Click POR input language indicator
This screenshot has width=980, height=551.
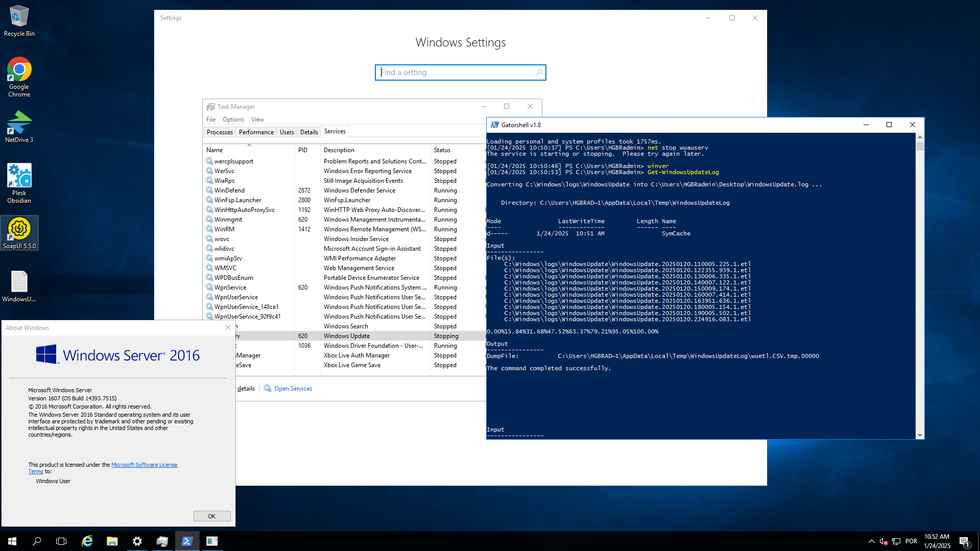click(911, 541)
